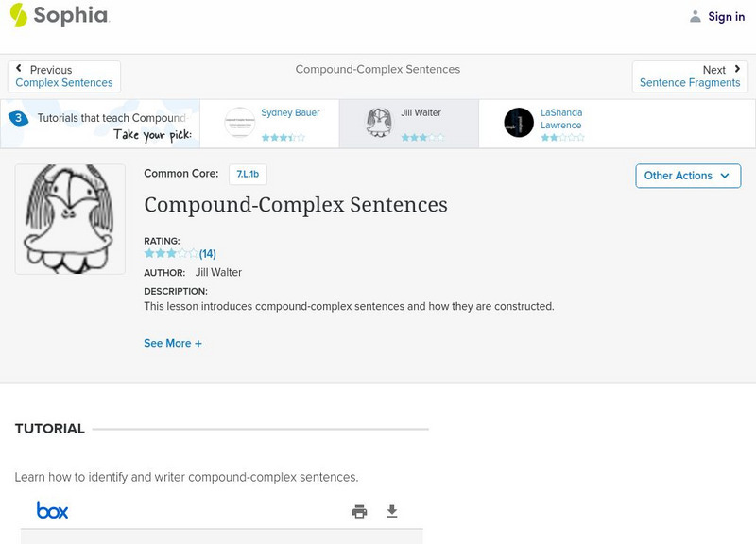Image resolution: width=756 pixels, height=544 pixels.
Task: Download the Box document
Action: point(392,511)
